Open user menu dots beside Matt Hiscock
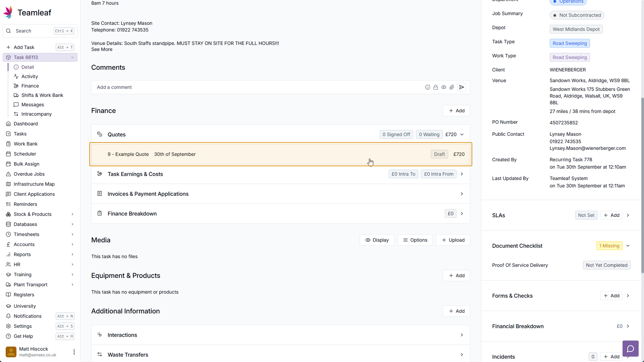 (74, 352)
